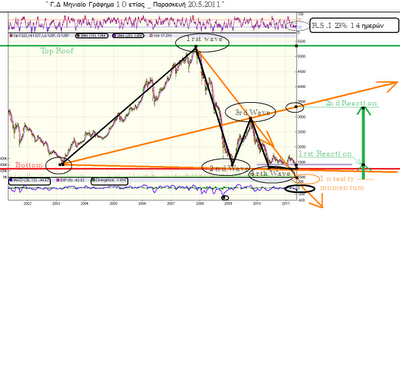Click the R.S.I 23% 14 ημερών box
400x373 pixels.
coord(354,25)
